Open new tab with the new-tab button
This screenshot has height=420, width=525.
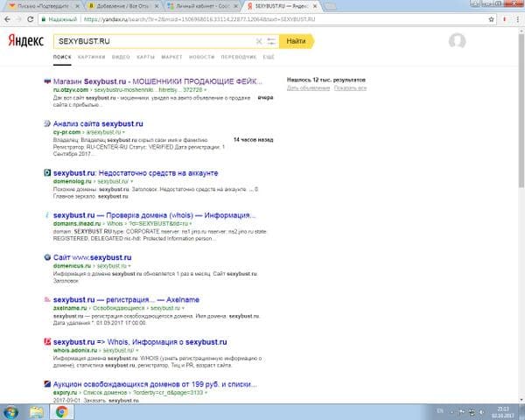click(330, 6)
